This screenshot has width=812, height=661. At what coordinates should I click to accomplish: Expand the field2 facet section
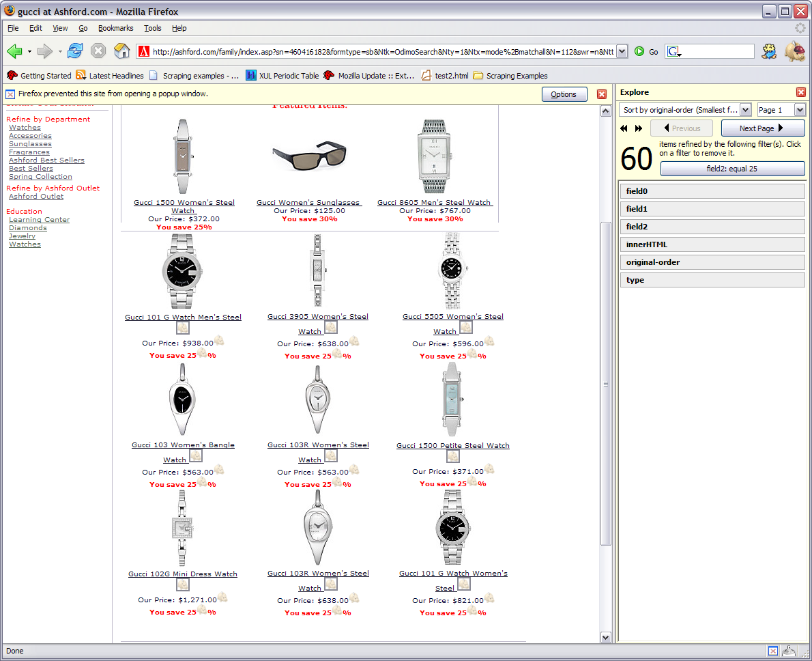(712, 227)
